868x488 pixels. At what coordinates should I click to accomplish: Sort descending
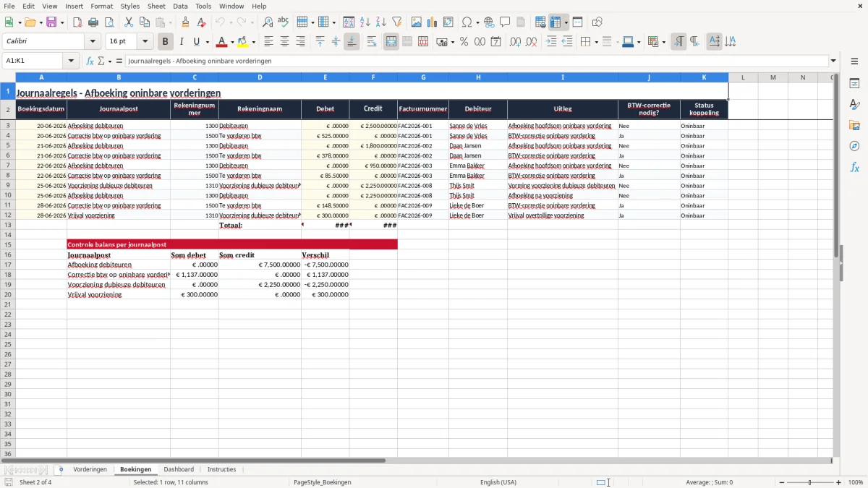(x=381, y=22)
